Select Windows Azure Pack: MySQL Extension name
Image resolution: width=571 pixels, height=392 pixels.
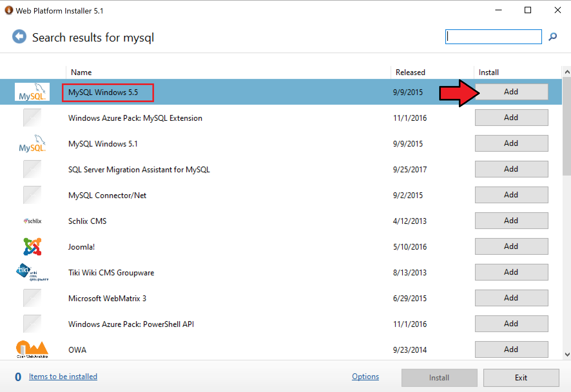click(135, 118)
